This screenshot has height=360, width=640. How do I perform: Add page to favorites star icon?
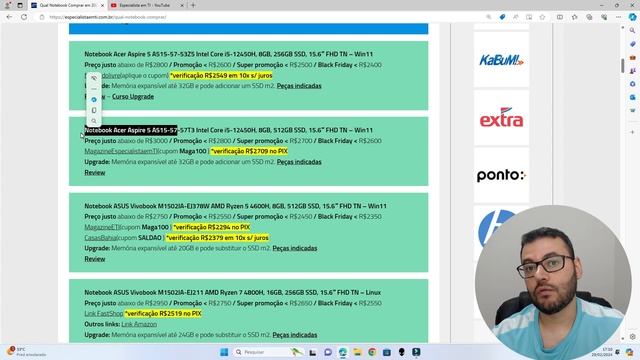tap(542, 17)
